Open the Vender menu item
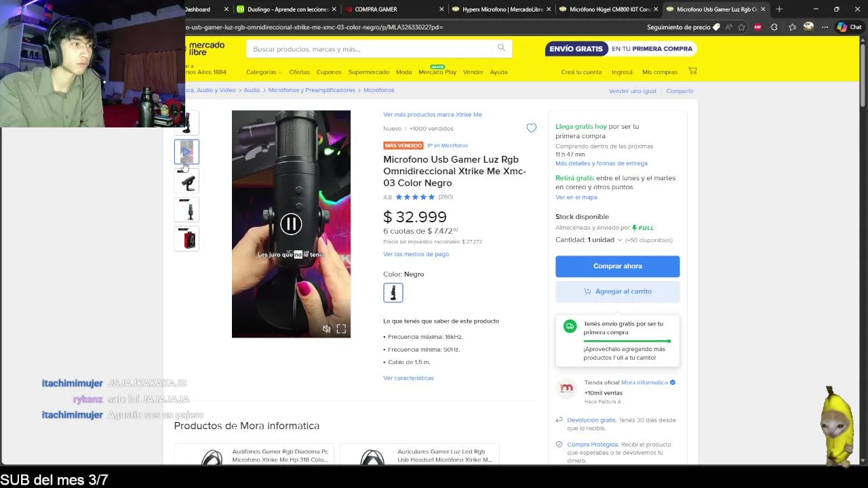The image size is (868, 488). pyautogui.click(x=473, y=72)
